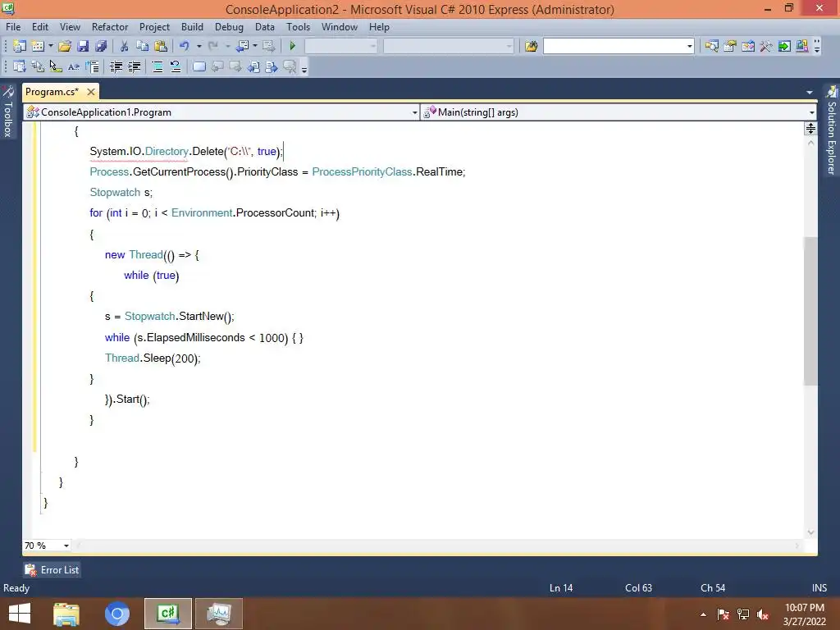Click the Display Parameter Info icon

[38, 66]
